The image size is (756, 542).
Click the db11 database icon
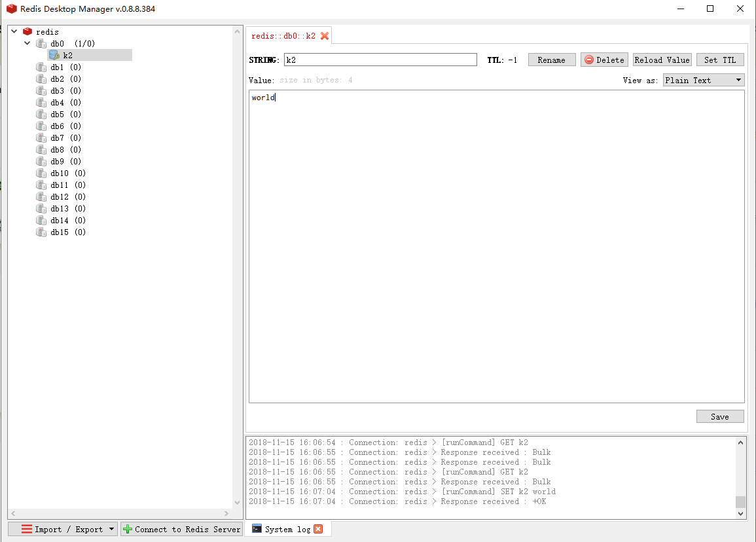pos(41,185)
